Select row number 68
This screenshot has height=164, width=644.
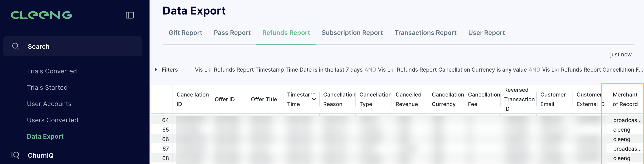(x=165, y=158)
